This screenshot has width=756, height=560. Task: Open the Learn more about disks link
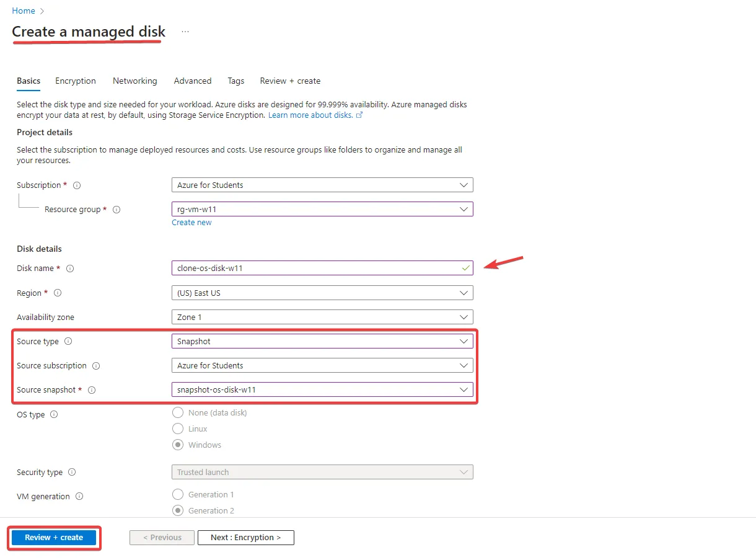coord(315,115)
